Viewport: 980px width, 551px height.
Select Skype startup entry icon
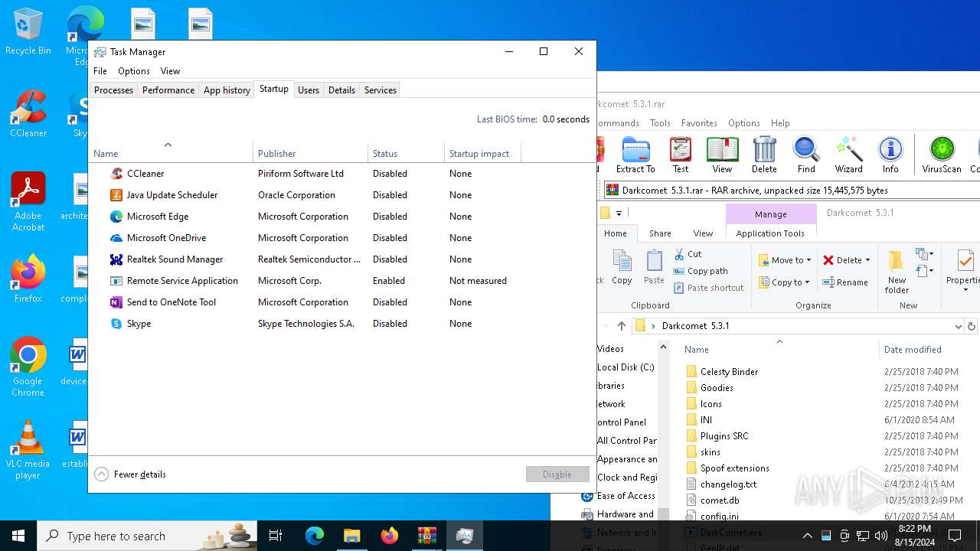[116, 324]
